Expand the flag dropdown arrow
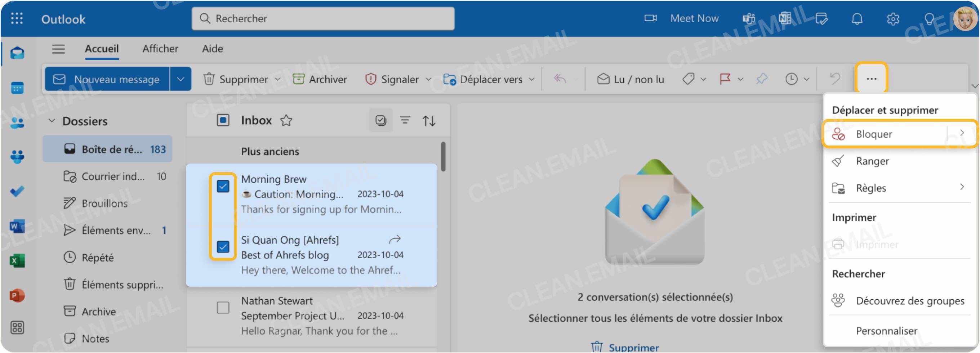 pyautogui.click(x=740, y=79)
